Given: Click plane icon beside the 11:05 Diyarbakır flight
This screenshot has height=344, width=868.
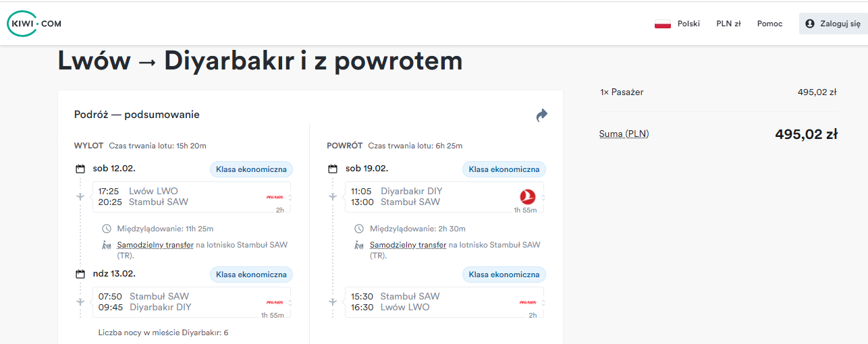Looking at the screenshot, I should tap(333, 196).
